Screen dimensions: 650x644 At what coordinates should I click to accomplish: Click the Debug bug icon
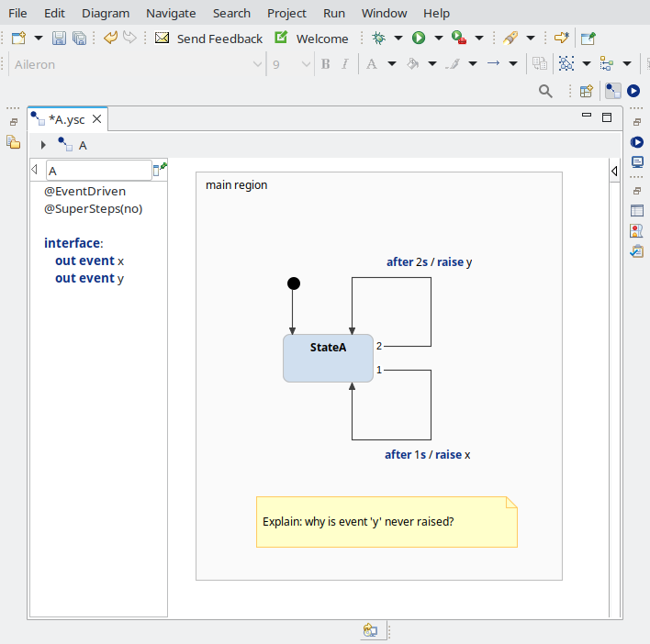click(x=379, y=39)
